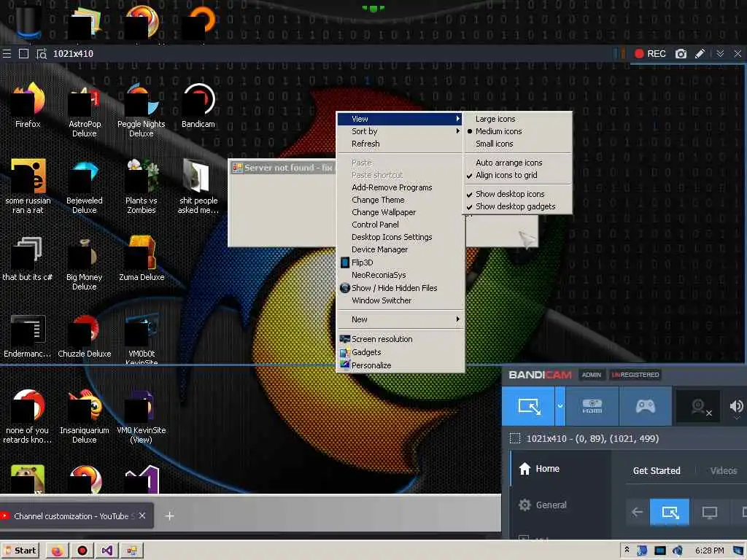Expand the View submenu

click(400, 119)
